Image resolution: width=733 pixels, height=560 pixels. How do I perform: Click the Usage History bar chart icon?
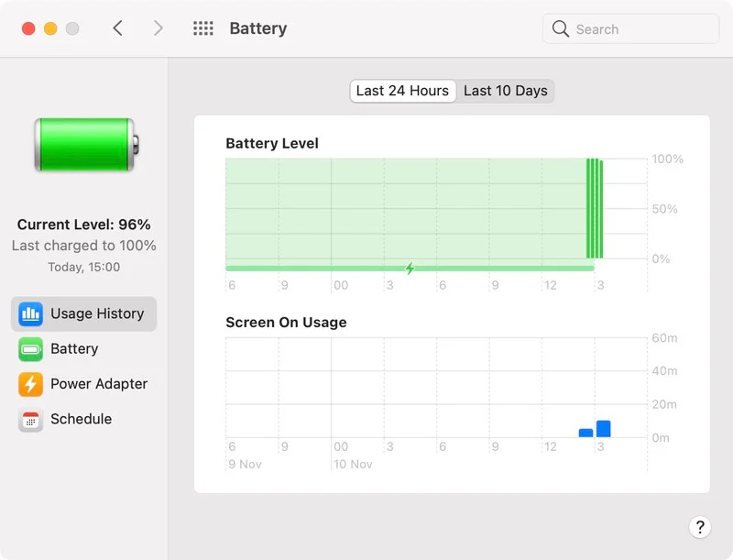click(x=30, y=313)
